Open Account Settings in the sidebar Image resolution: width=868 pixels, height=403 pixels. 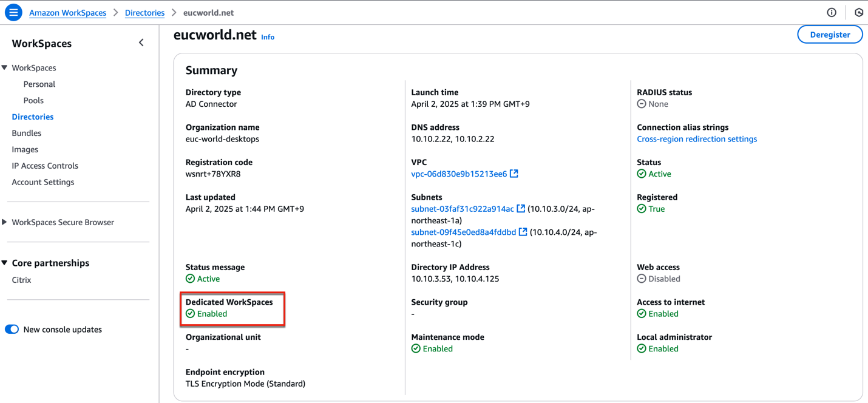[43, 182]
